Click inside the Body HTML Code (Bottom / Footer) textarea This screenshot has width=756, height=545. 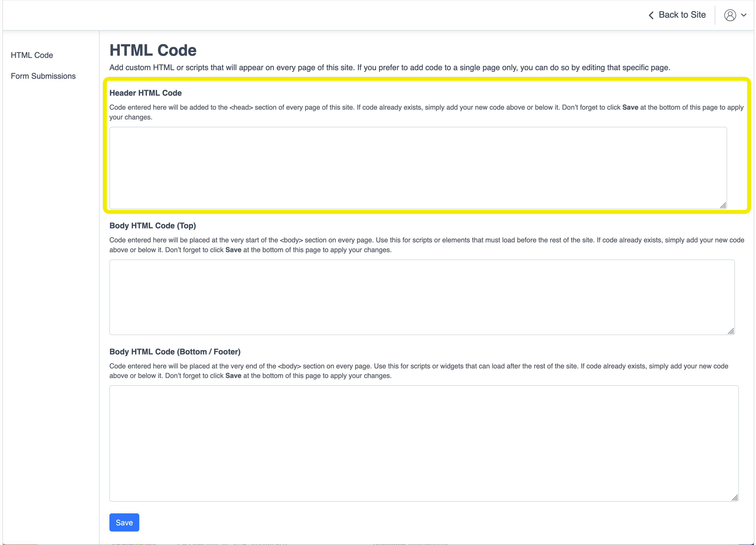pos(424,444)
